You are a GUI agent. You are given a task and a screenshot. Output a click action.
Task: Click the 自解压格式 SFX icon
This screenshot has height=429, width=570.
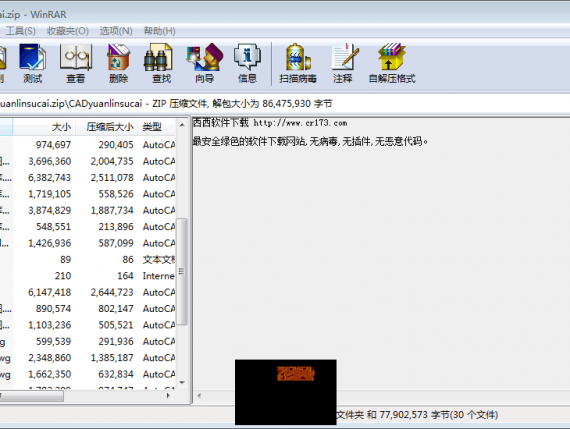coord(392,63)
